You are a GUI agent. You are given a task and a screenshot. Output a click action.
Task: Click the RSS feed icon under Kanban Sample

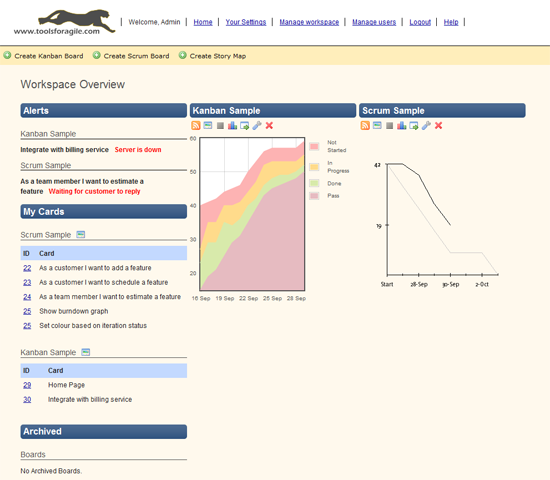[196, 126]
